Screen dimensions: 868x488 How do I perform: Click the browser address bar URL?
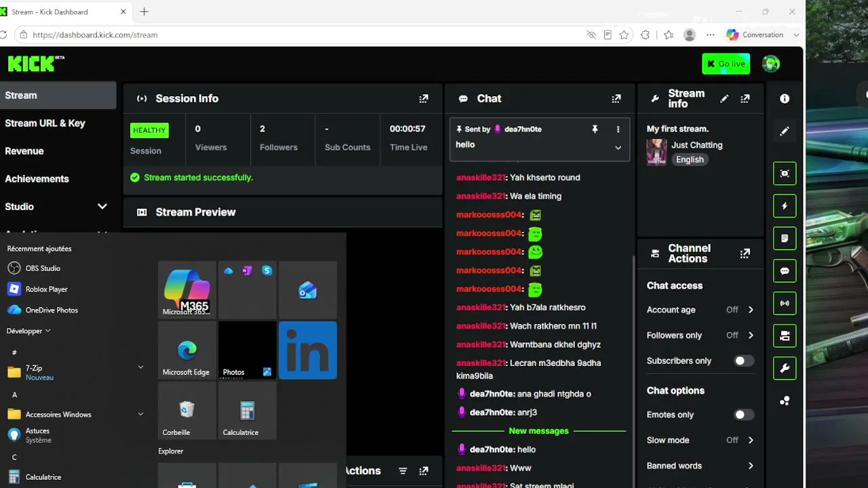point(95,35)
